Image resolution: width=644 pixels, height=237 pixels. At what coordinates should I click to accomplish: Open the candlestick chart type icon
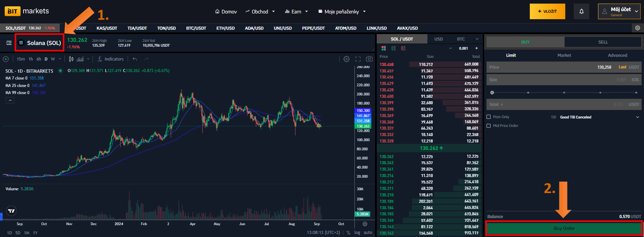pyautogui.click(x=71, y=59)
